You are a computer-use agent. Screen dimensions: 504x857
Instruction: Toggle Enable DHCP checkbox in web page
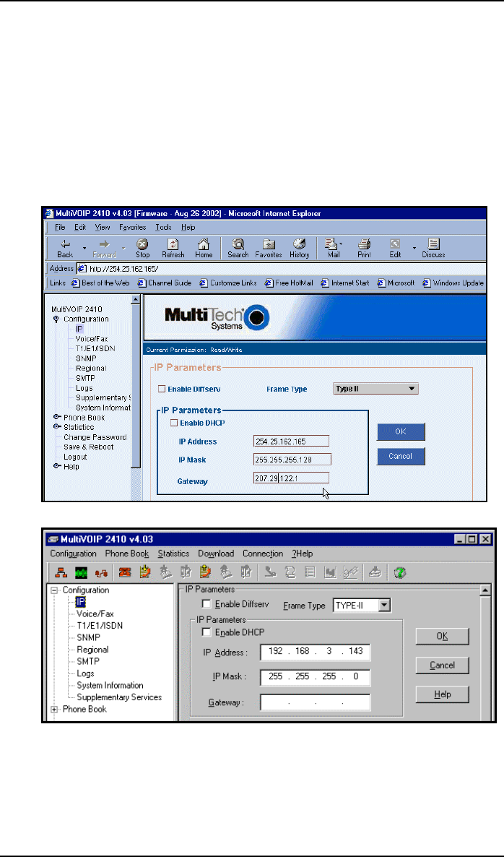174,423
